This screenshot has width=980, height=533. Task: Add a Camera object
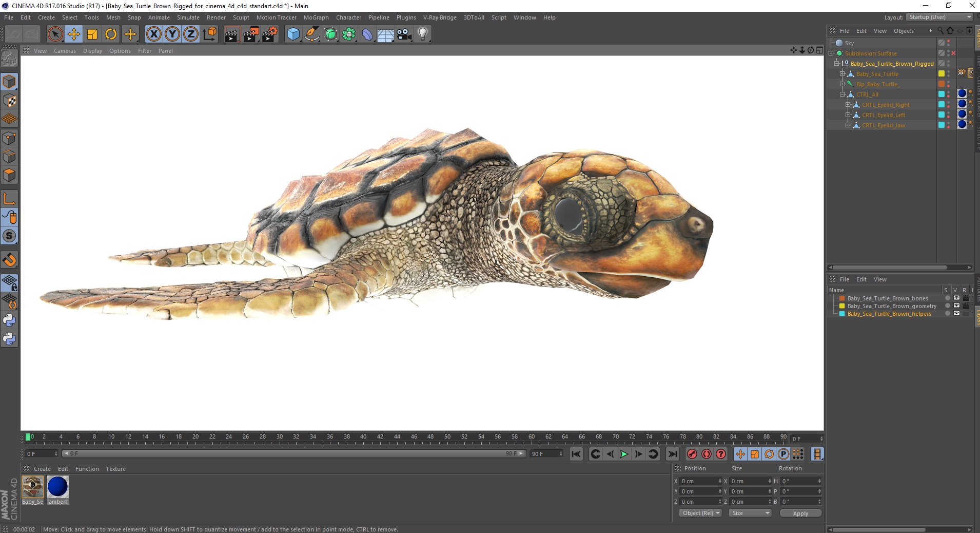pyautogui.click(x=404, y=34)
